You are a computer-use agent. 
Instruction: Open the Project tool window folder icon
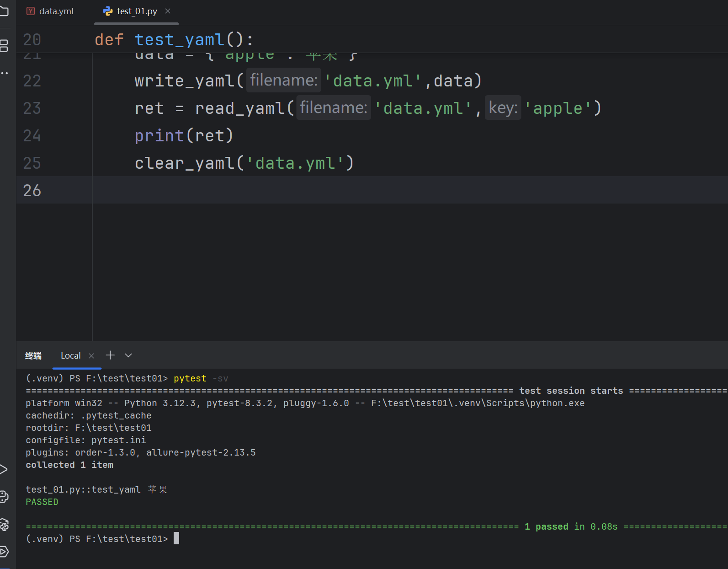(4, 11)
